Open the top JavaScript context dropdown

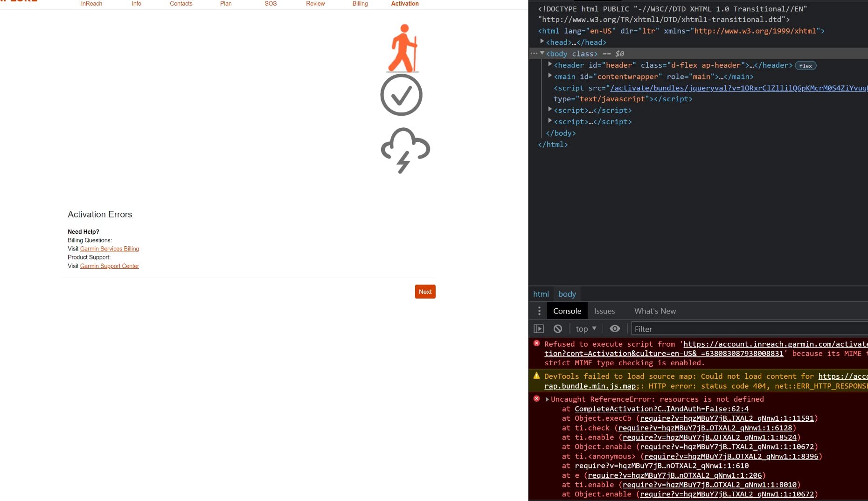pyautogui.click(x=586, y=329)
